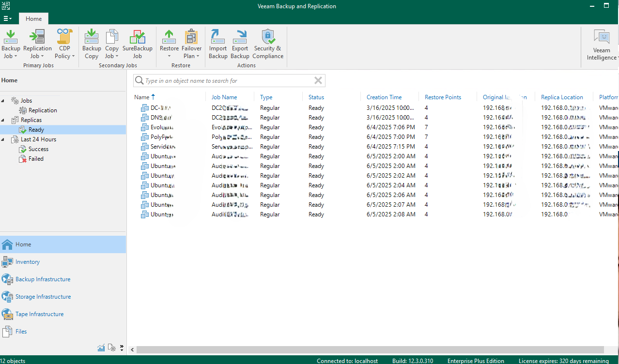This screenshot has height=364, width=619.
Task: Open the main application menu button
Action: tap(8, 19)
